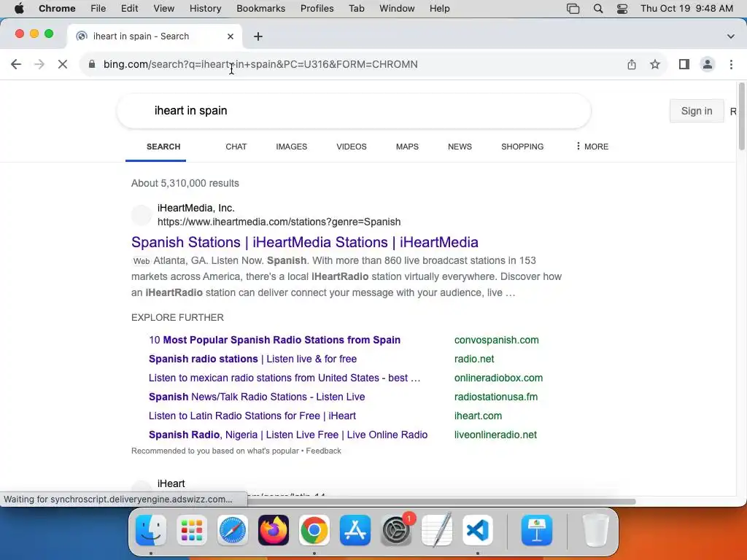The height and width of the screenshot is (560, 747).
Task: Open Listen to mexican radio stations link
Action: click(285, 378)
